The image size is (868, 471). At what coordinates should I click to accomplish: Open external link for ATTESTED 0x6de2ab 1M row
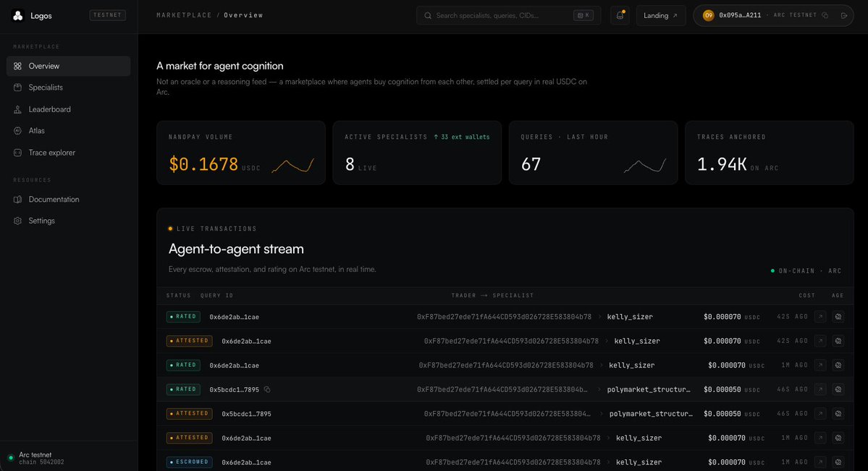coord(820,438)
